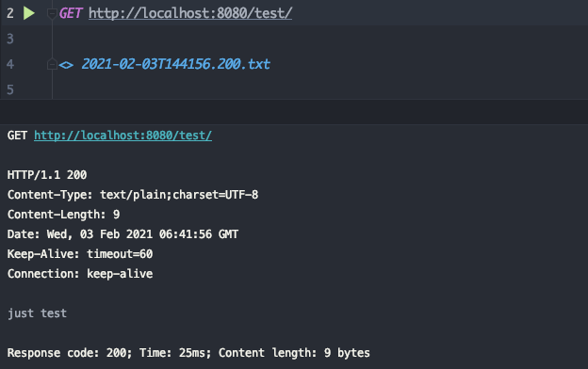588x369 pixels.
Task: Open the localhost:8080/test link in response output
Action: point(123,136)
